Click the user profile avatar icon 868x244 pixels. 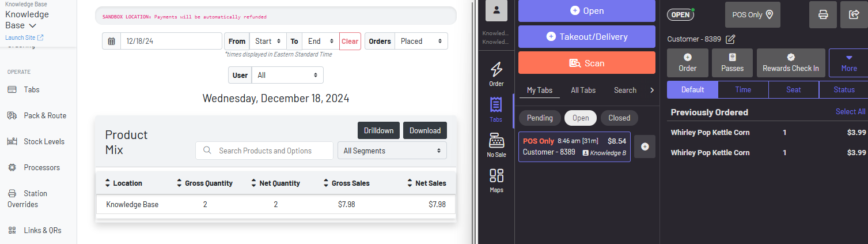pyautogui.click(x=496, y=11)
